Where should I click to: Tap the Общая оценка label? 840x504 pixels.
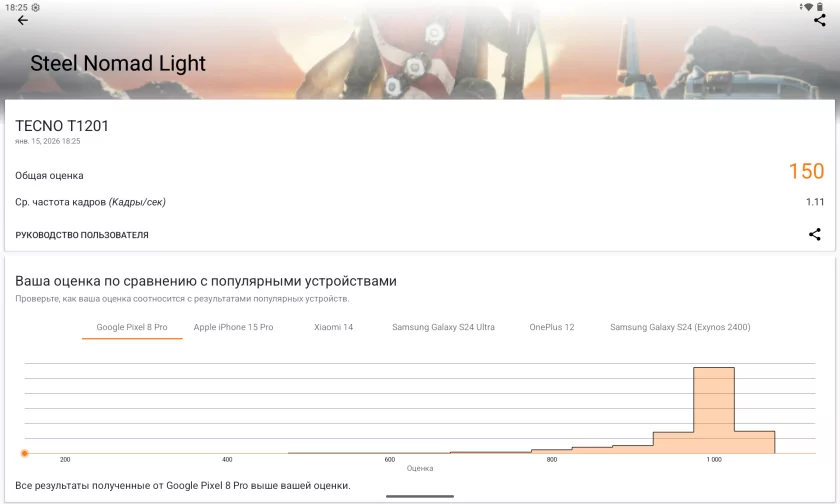(49, 176)
